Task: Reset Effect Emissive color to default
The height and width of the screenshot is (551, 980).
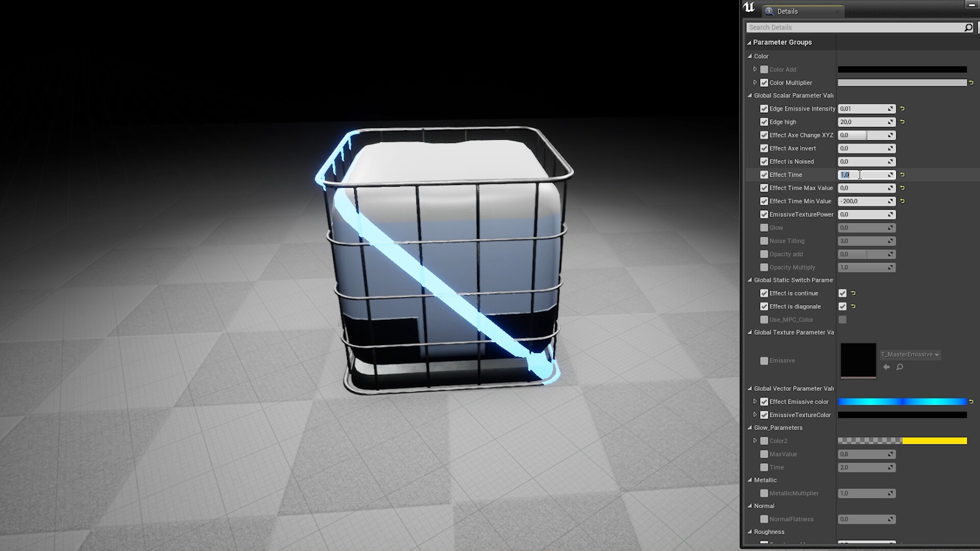Action: tap(971, 402)
